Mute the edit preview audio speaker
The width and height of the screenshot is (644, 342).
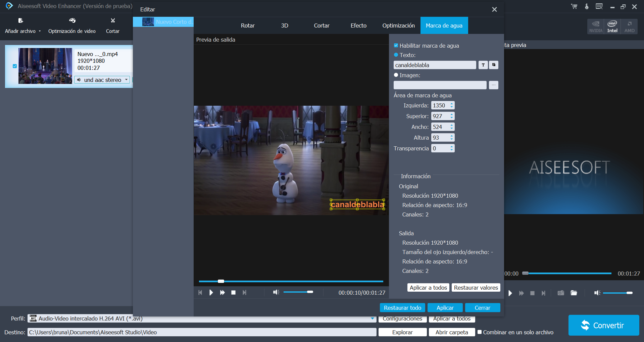click(276, 292)
